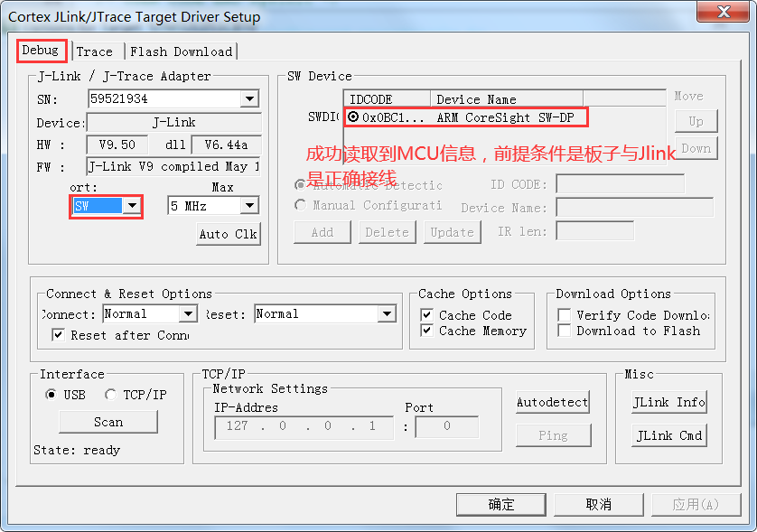Click the Device Name input field
Image resolution: width=757 pixels, height=532 pixels.
[634, 208]
